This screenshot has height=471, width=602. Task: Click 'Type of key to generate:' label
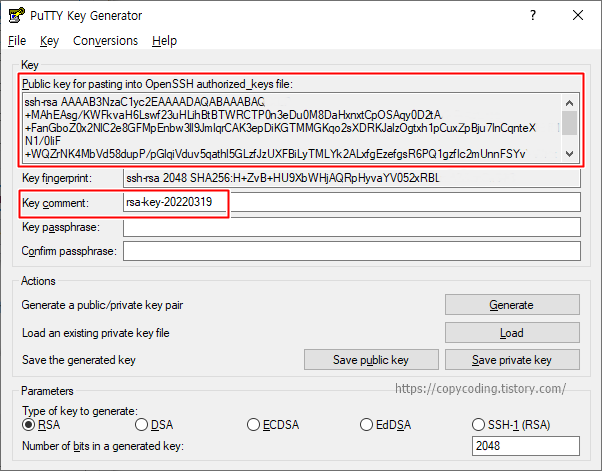80,411
